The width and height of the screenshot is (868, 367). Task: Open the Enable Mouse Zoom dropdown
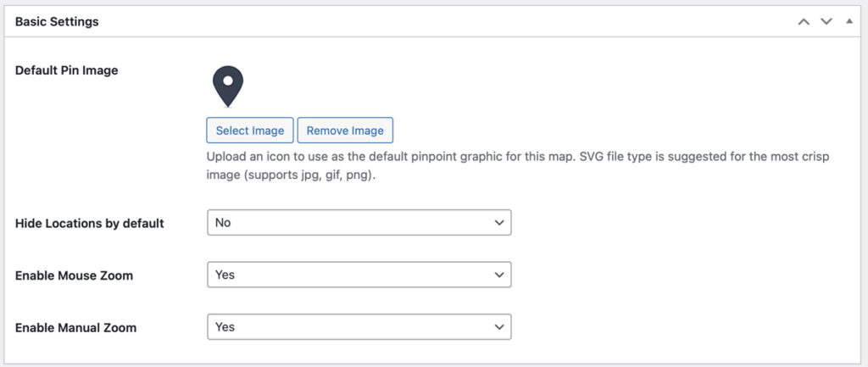pos(359,275)
